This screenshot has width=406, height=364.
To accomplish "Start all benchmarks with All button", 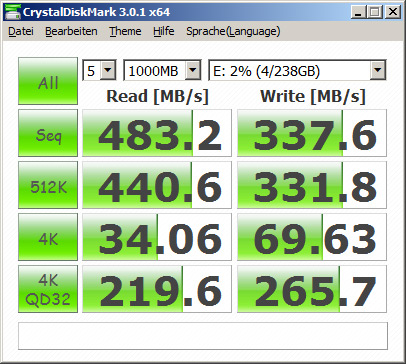I will tap(48, 81).
